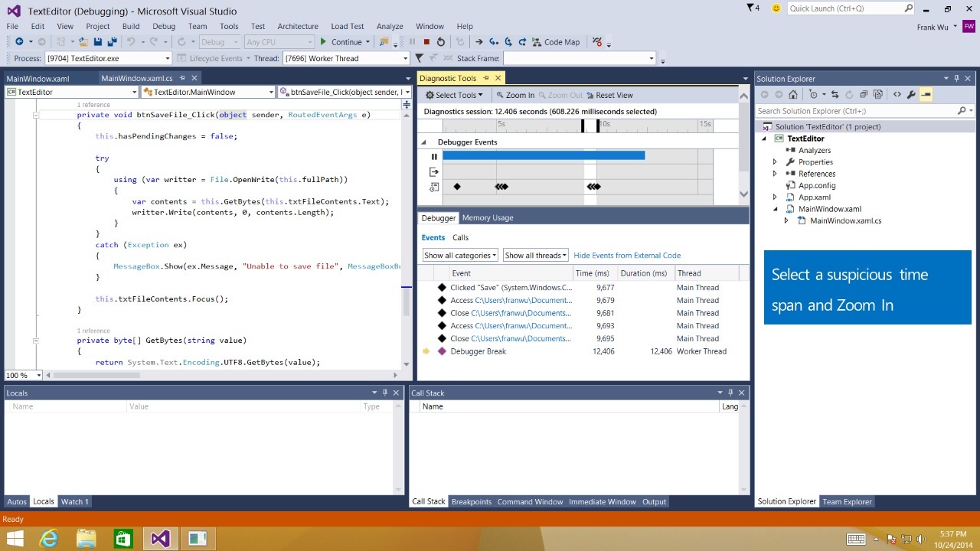This screenshot has width=980, height=551.
Task: Collapse the MainWindow.xaml tree node
Action: click(x=775, y=209)
